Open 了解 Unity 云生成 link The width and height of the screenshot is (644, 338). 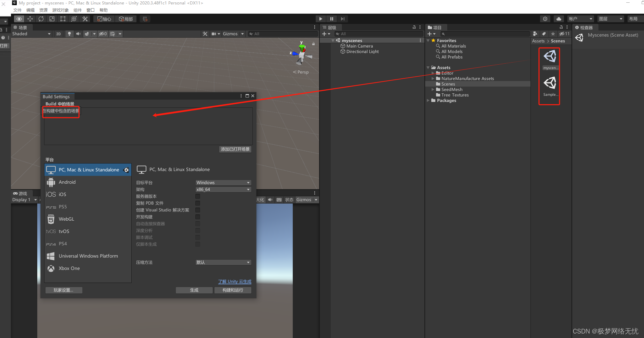coord(235,282)
